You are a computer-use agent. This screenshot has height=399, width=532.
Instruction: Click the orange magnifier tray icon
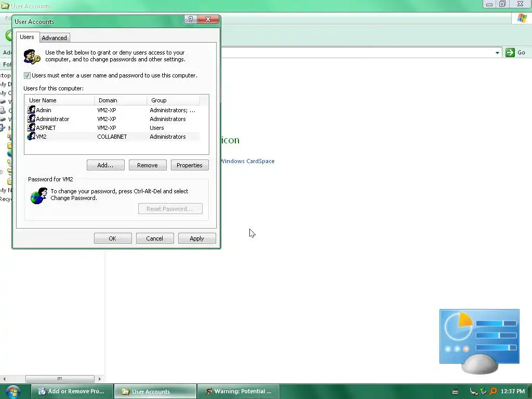(494, 392)
